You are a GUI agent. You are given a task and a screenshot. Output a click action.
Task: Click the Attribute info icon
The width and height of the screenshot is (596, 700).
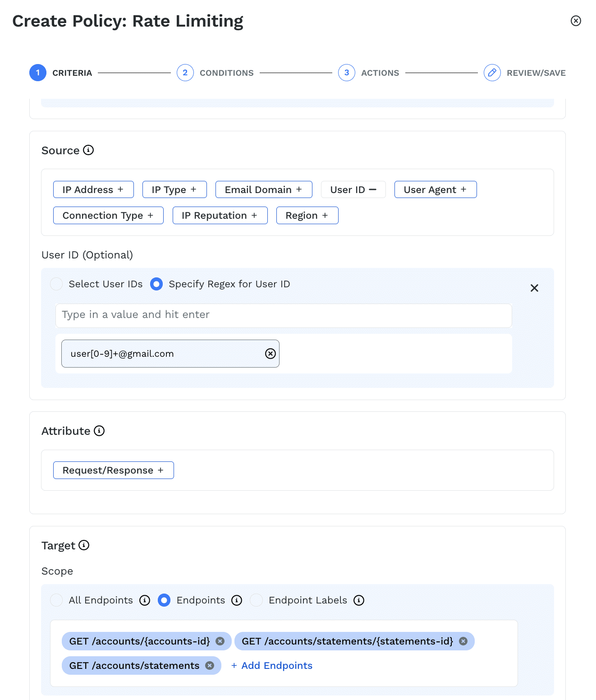(99, 431)
